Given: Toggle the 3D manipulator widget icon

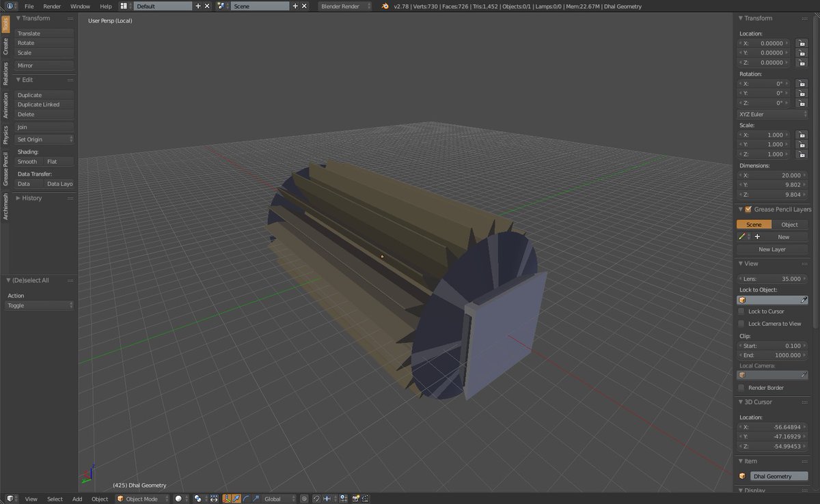Looking at the screenshot, I should coord(227,499).
